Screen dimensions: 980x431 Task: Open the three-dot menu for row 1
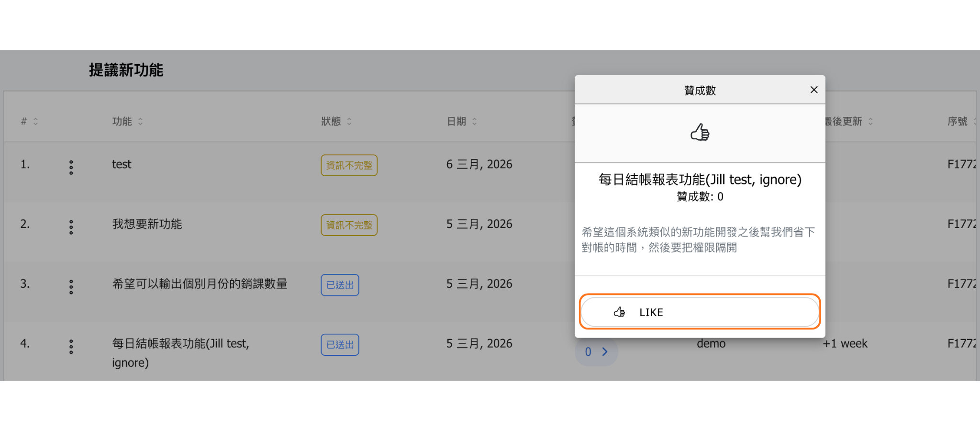click(x=71, y=167)
